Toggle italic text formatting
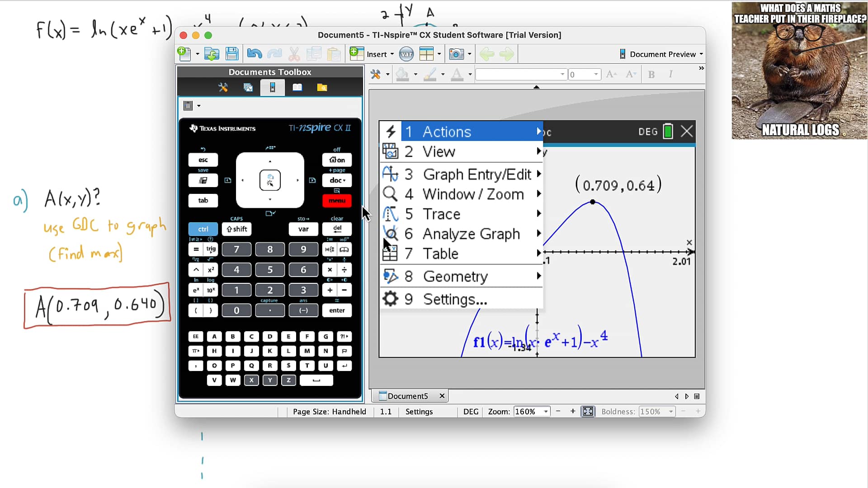 [x=670, y=74]
